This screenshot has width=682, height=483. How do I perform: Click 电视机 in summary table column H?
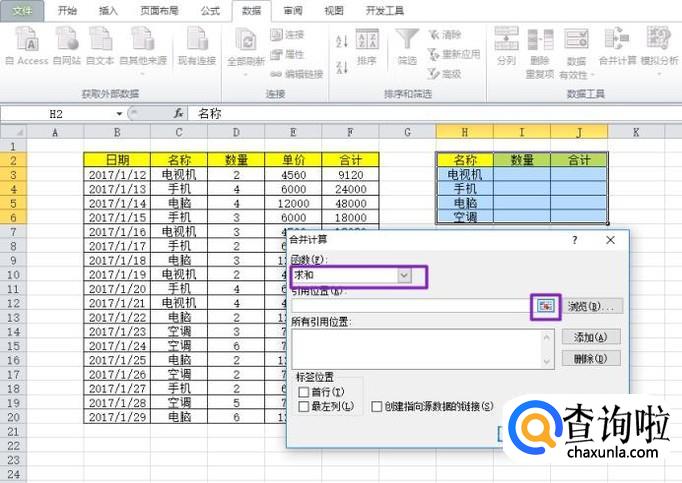[x=465, y=175]
